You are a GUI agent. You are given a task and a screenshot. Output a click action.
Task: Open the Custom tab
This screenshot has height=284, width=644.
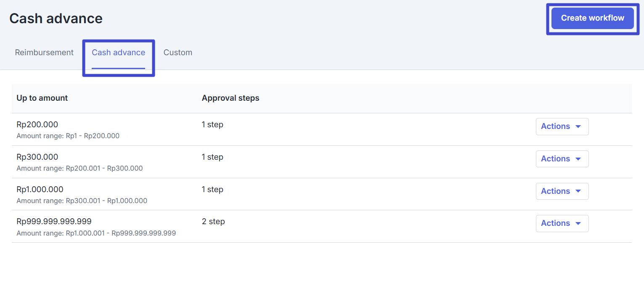178,53
